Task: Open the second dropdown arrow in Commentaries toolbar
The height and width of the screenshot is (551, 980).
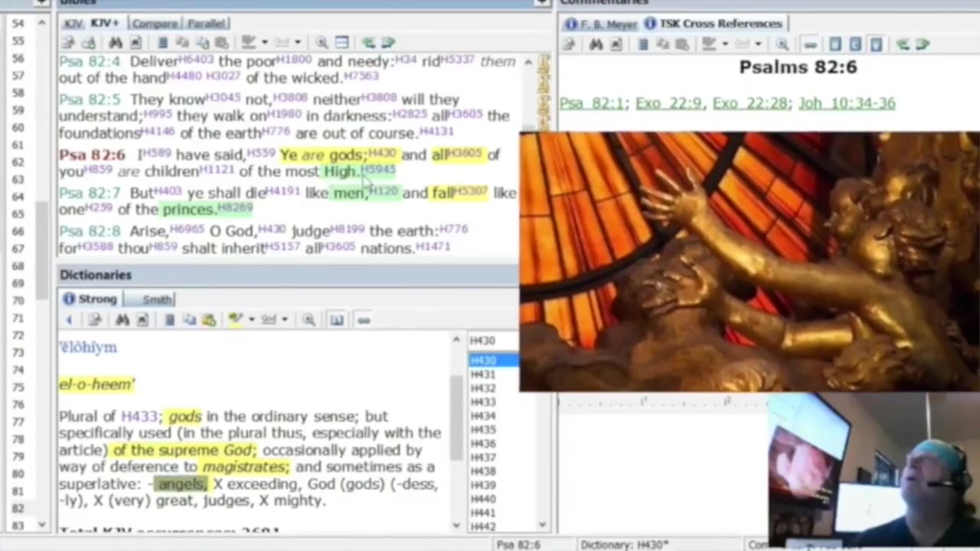Action: (758, 44)
